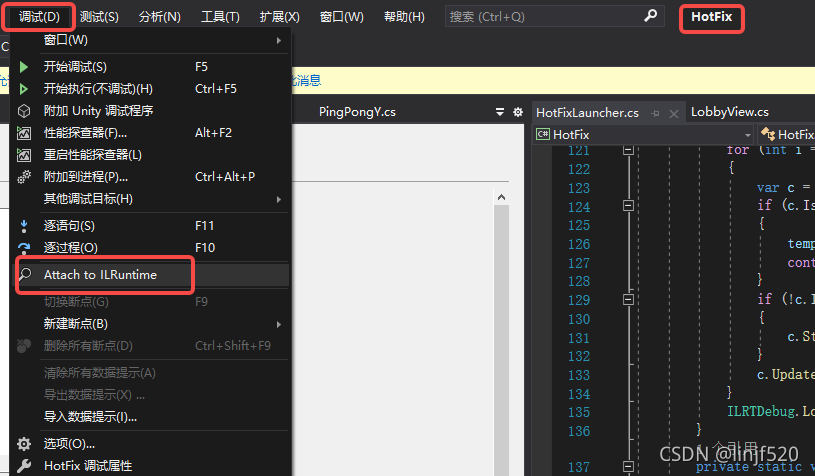Open the 调试(D) menu
The width and height of the screenshot is (815, 476).
(39, 17)
